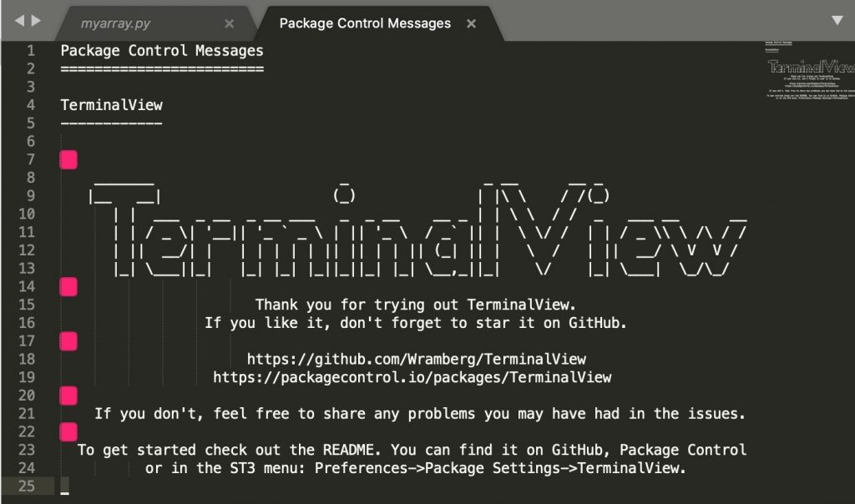Screen dimensions: 855x504
Task: Switch to the myarray.py tab
Action: point(115,23)
